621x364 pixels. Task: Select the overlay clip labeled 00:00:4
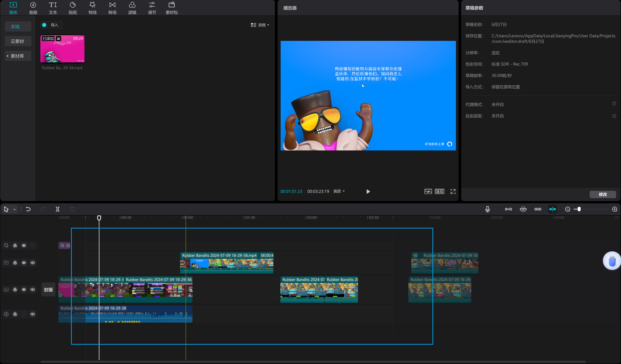227,262
